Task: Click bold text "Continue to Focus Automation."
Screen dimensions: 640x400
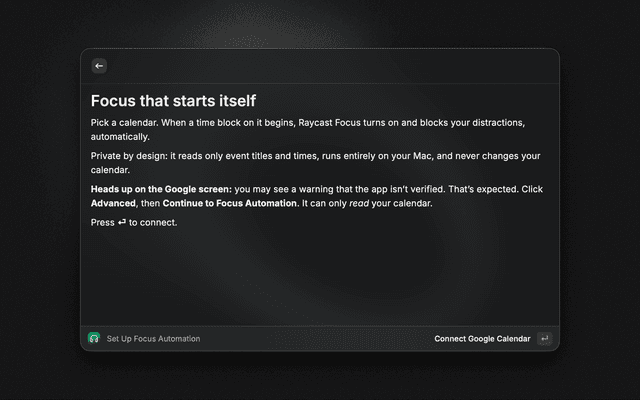Action: coord(231,203)
